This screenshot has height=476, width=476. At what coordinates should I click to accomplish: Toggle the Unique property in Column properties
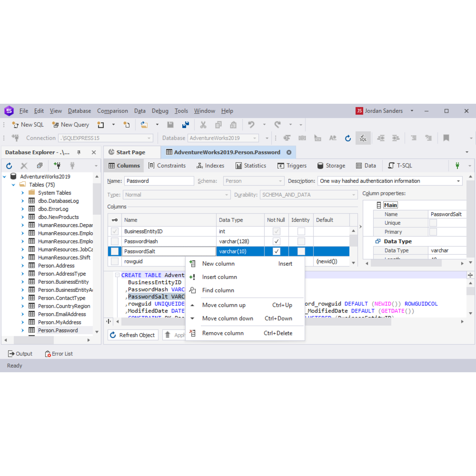pyautogui.click(x=433, y=222)
